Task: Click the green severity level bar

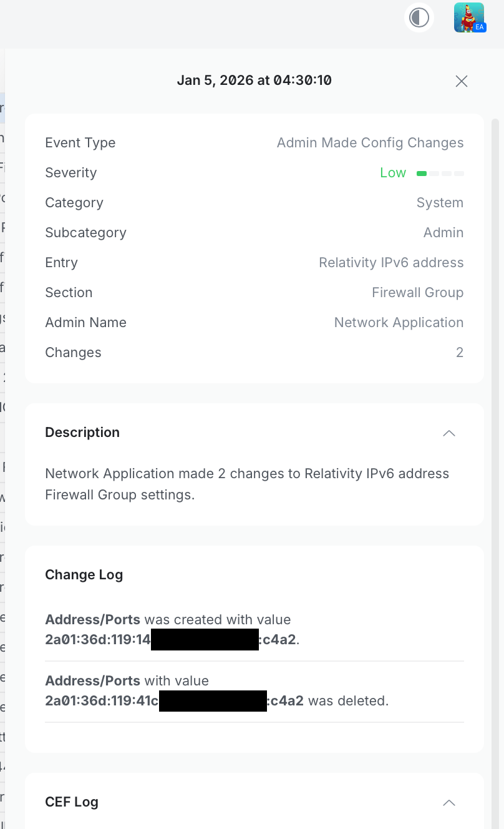Action: (x=440, y=173)
